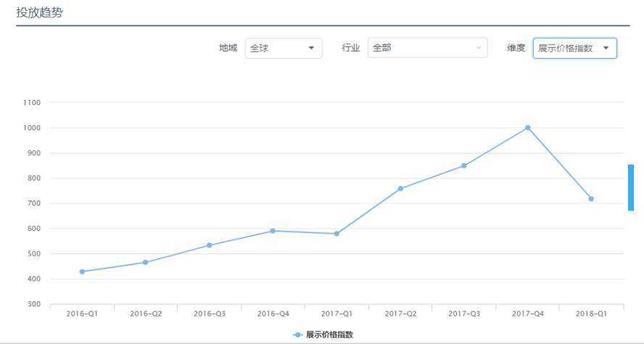Click the 2017-Q1 data point
The width and height of the screenshot is (644, 344).
point(337,234)
